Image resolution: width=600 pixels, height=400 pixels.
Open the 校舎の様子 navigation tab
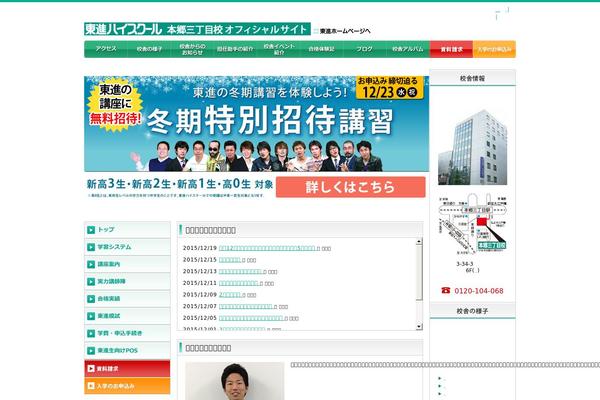pyautogui.click(x=149, y=49)
